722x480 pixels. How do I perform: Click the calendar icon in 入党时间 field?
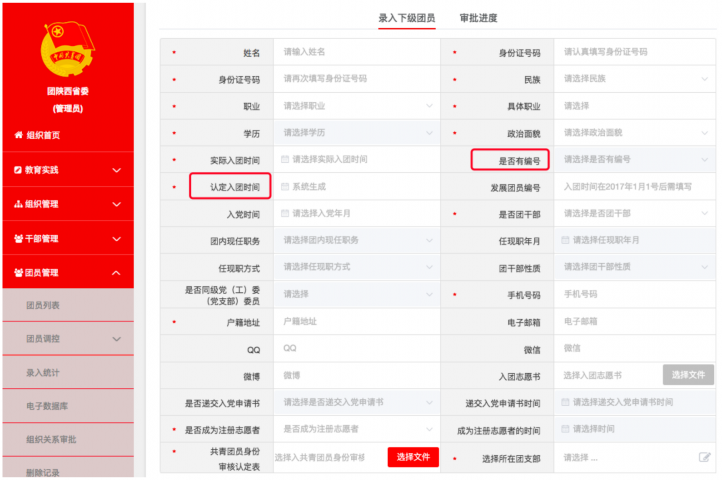point(286,213)
